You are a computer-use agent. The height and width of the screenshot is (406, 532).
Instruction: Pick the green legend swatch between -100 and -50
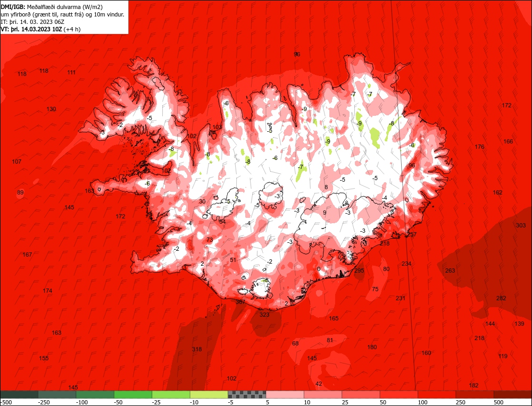tap(95, 394)
